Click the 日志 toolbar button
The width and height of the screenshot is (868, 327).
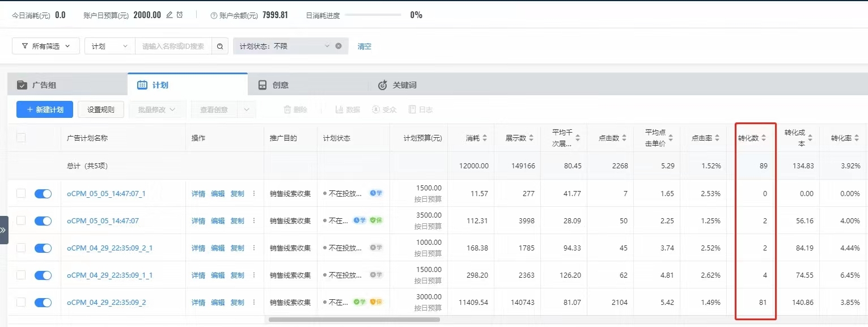click(x=421, y=109)
